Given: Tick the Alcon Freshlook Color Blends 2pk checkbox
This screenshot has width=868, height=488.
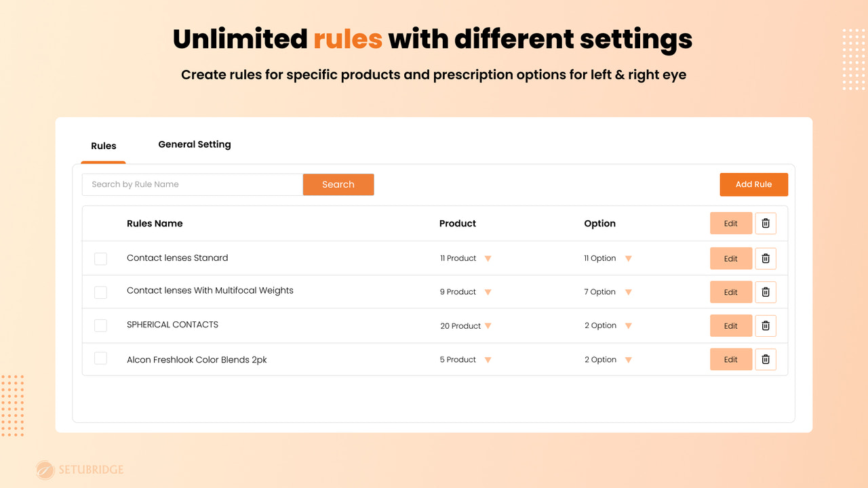Looking at the screenshot, I should coord(100,358).
